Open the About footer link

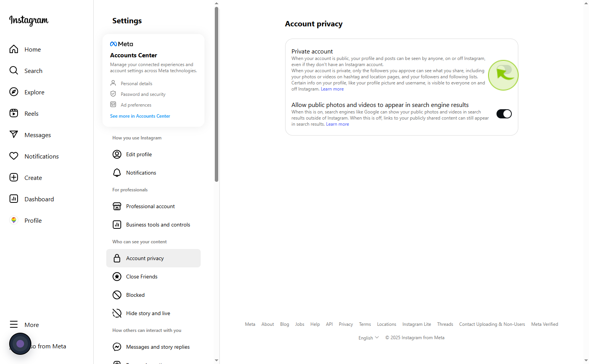click(268, 324)
